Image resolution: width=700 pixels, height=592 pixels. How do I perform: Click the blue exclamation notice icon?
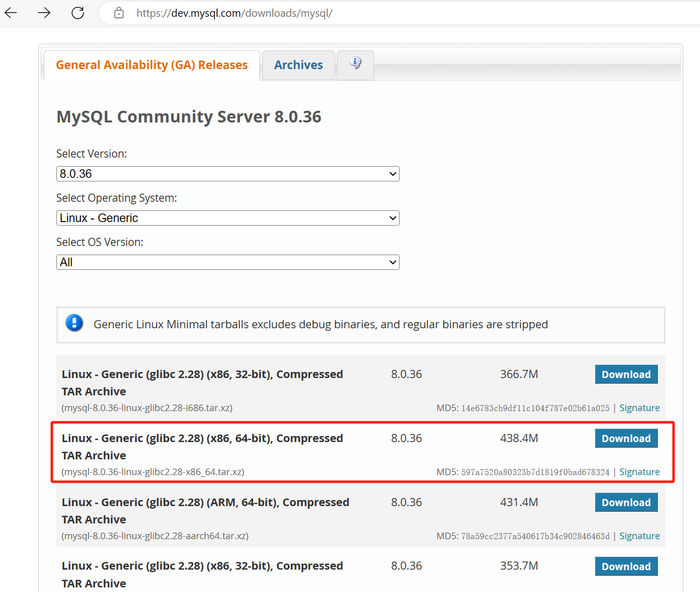click(x=74, y=323)
